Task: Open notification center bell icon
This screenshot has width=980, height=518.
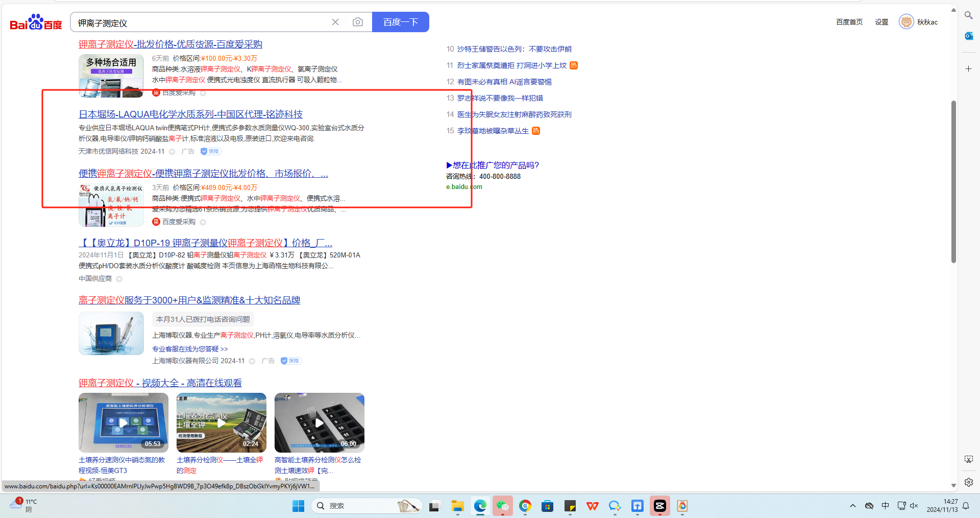Action: pyautogui.click(x=966, y=506)
